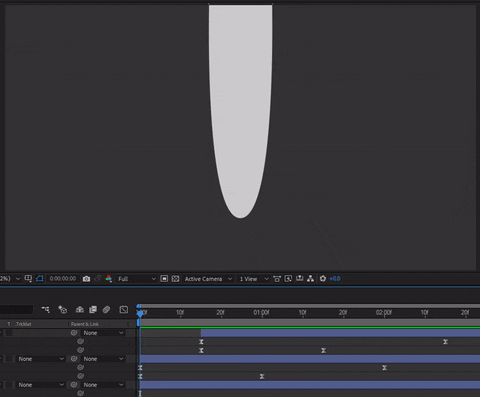Select the top layer's duration bar
The image size is (480, 397).
pyautogui.click(x=340, y=333)
